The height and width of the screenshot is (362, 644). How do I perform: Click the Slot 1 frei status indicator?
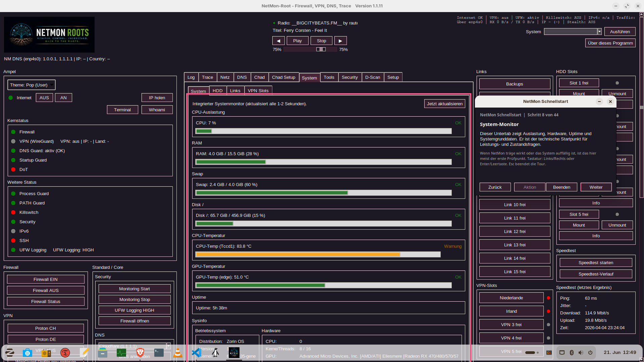click(617, 83)
